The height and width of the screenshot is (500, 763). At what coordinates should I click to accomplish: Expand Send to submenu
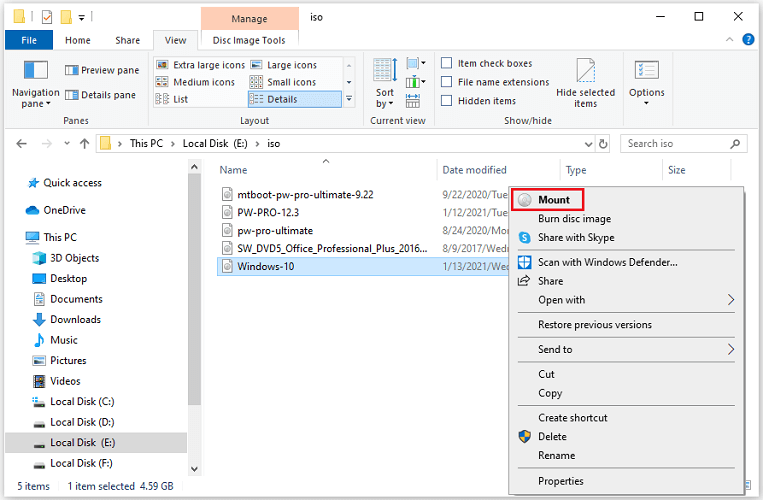pyautogui.click(x=626, y=349)
